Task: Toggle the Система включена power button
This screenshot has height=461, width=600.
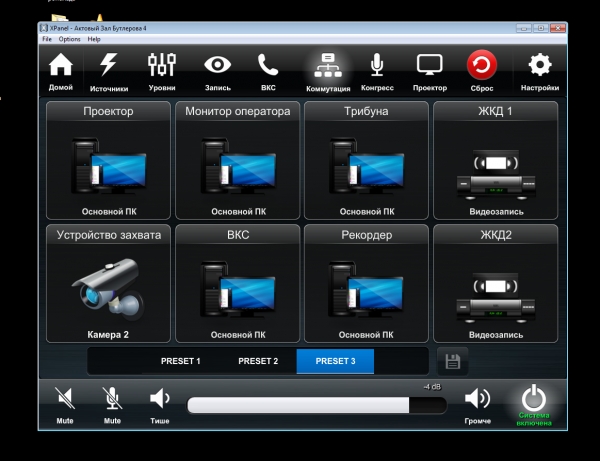Action: pos(533,404)
